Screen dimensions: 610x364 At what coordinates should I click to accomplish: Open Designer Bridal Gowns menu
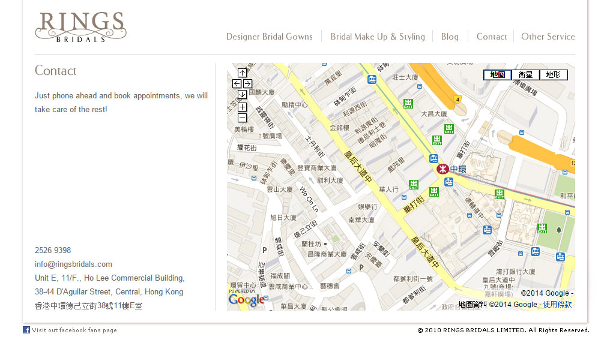pyautogui.click(x=269, y=37)
